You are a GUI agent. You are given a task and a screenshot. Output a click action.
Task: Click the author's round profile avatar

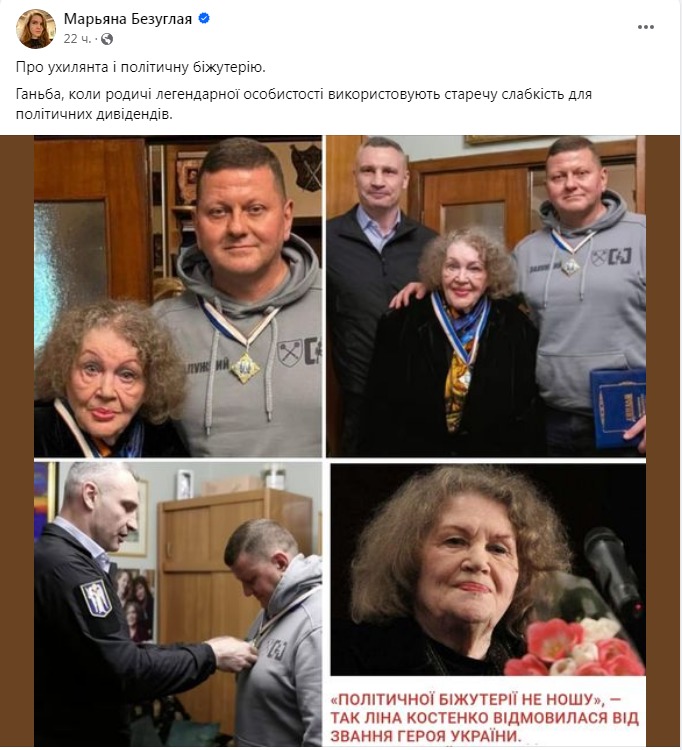pyautogui.click(x=36, y=29)
